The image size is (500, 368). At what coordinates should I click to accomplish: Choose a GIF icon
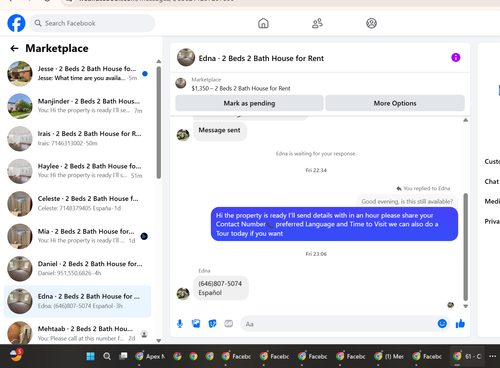[x=229, y=323]
